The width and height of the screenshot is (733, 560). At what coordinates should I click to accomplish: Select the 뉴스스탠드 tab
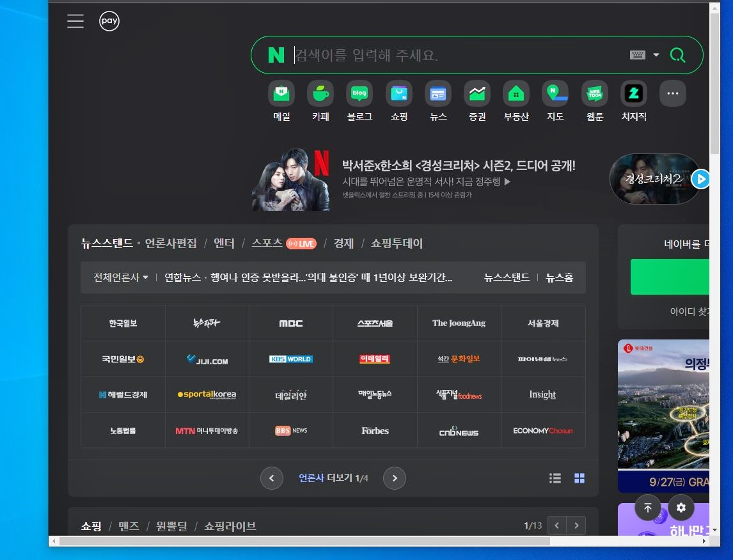click(x=107, y=244)
